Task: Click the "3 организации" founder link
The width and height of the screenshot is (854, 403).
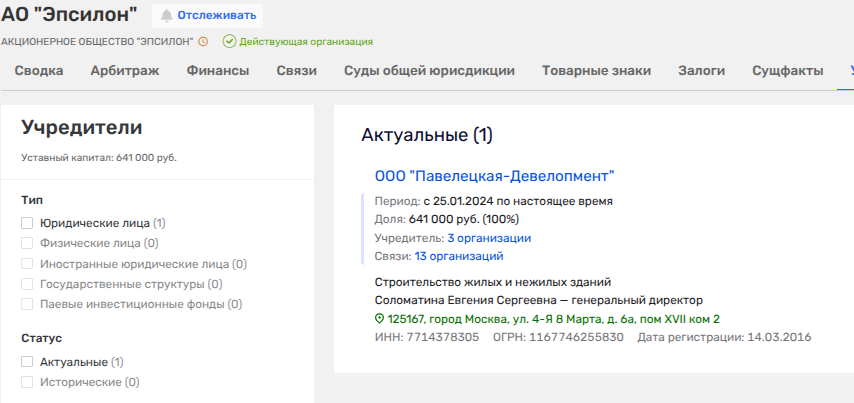Action: [488, 238]
